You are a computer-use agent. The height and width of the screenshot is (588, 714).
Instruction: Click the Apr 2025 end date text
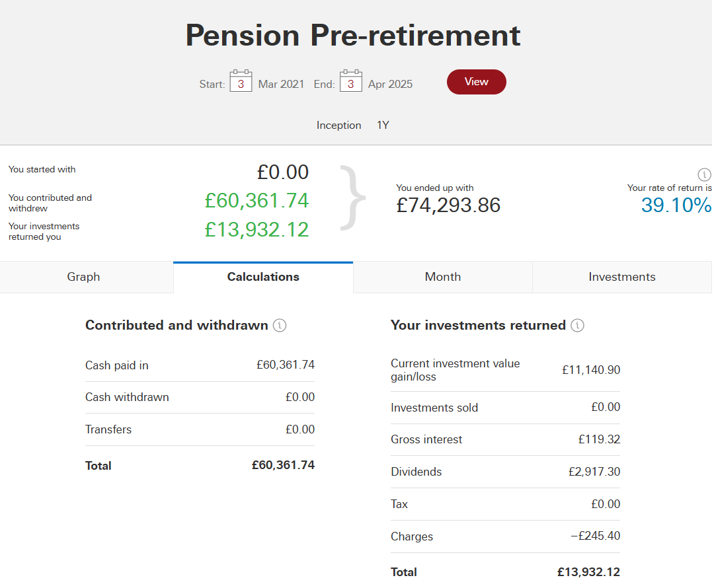pos(390,84)
